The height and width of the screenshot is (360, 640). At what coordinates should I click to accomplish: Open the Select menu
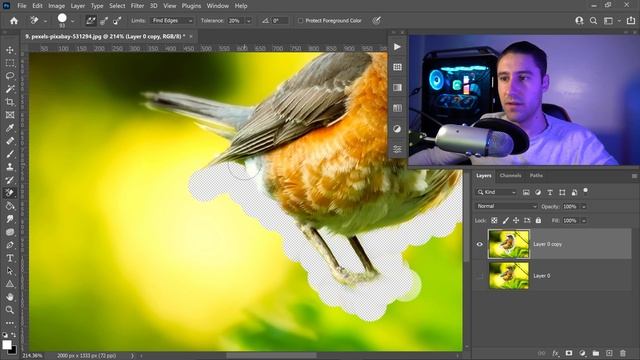[117, 6]
